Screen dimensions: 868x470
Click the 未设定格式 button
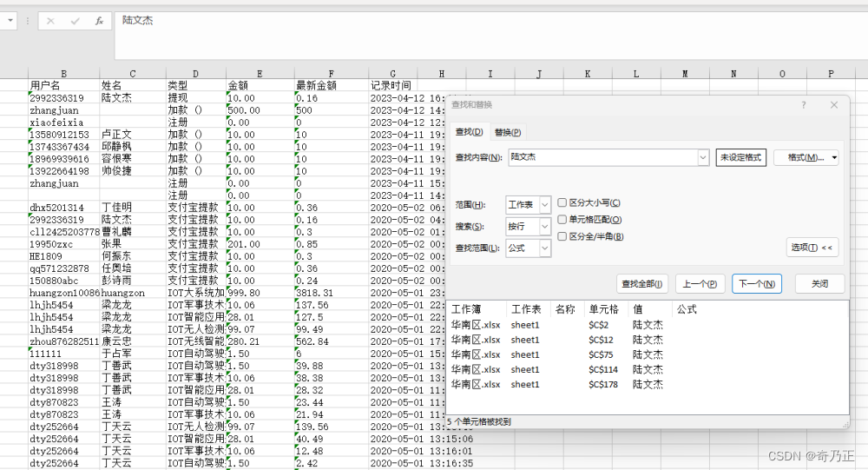pyautogui.click(x=740, y=157)
